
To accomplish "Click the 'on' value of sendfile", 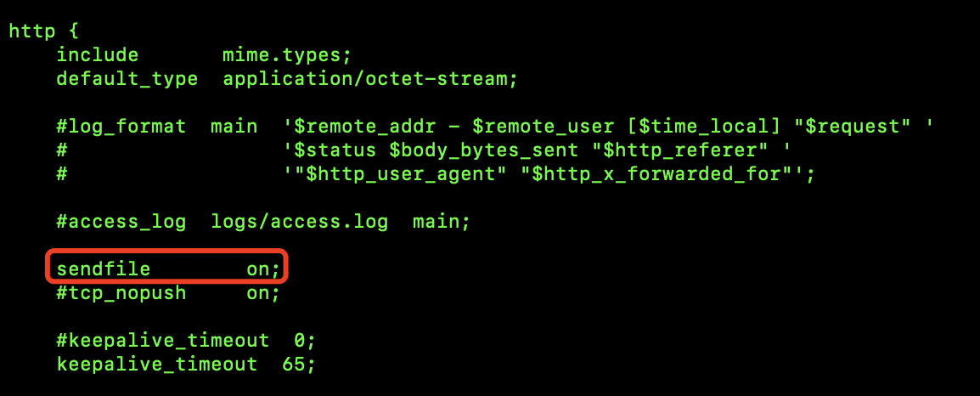I will point(258,269).
